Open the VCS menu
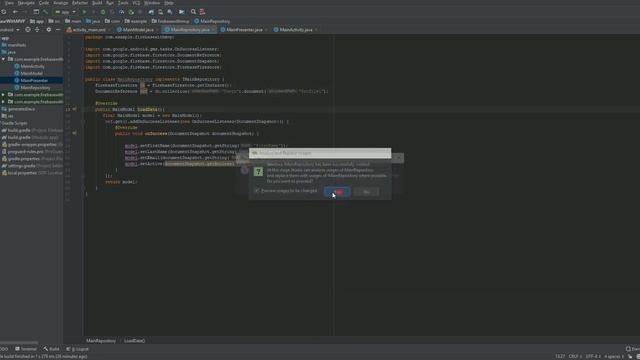Screen dimensions: 640x360 coord(136,3)
